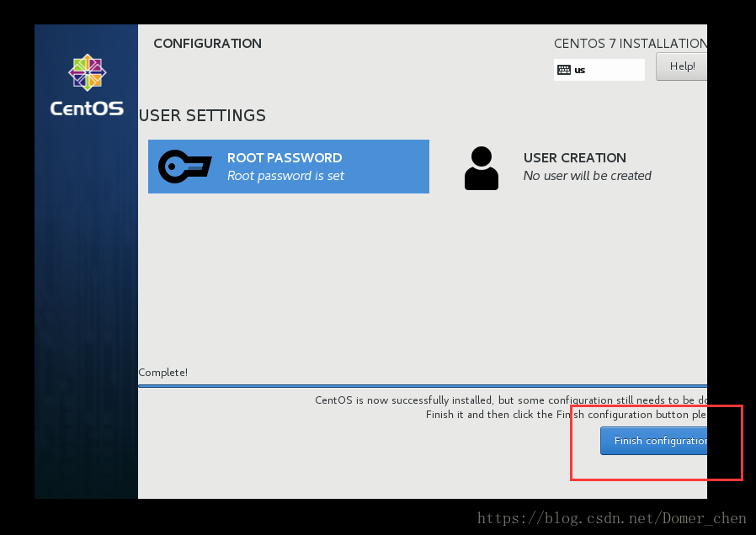
Task: Click 'No user will be created' text
Action: [x=588, y=176]
